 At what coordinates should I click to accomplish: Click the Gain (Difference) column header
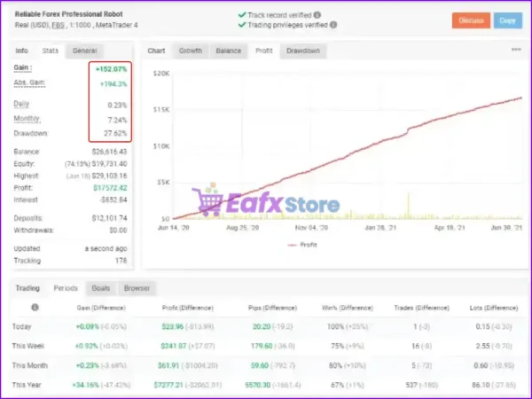click(101, 308)
